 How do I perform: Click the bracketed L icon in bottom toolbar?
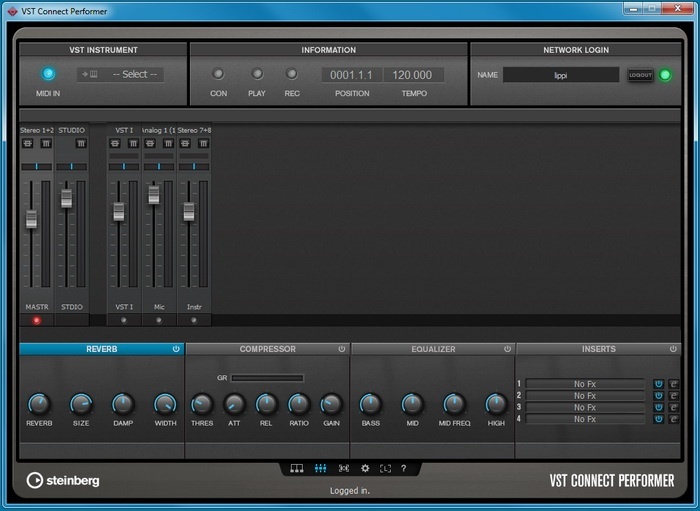(385, 468)
